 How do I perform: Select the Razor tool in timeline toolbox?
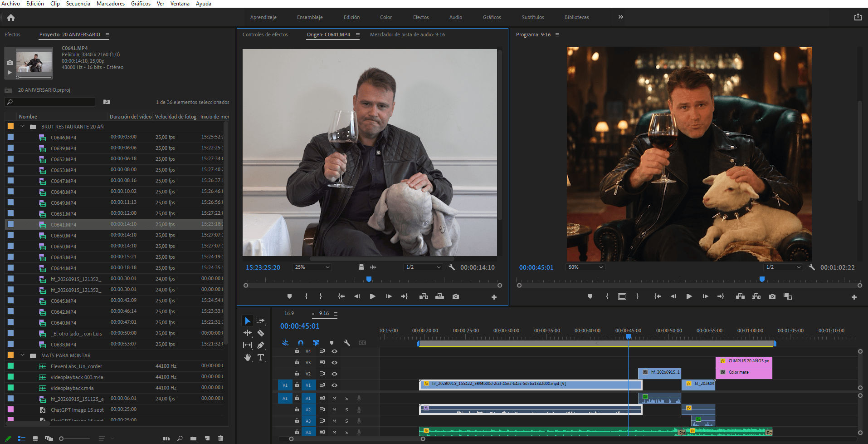coord(261,333)
